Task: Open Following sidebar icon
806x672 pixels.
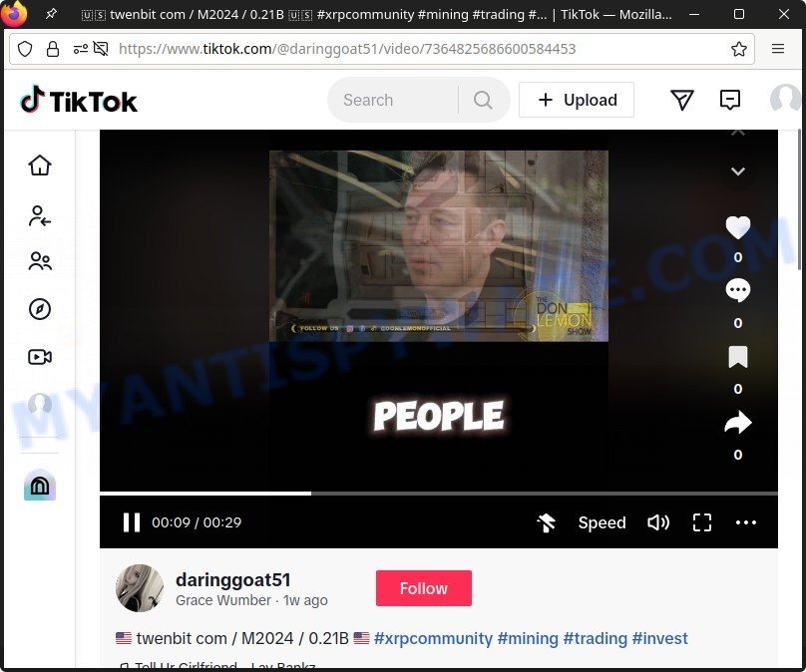Action: click(x=40, y=215)
